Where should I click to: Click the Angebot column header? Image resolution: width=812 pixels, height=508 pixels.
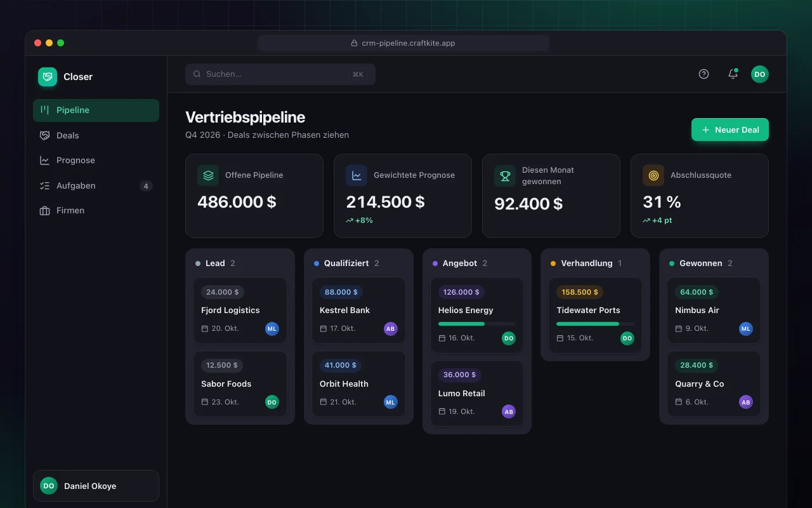click(x=477, y=263)
